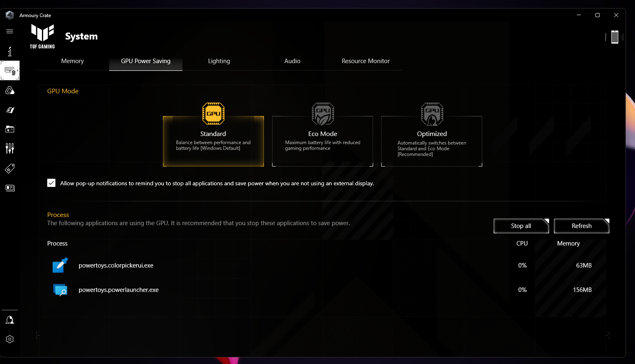This screenshot has height=364, width=635.
Task: Open the News content sidebar icon
Action: (x=10, y=188)
